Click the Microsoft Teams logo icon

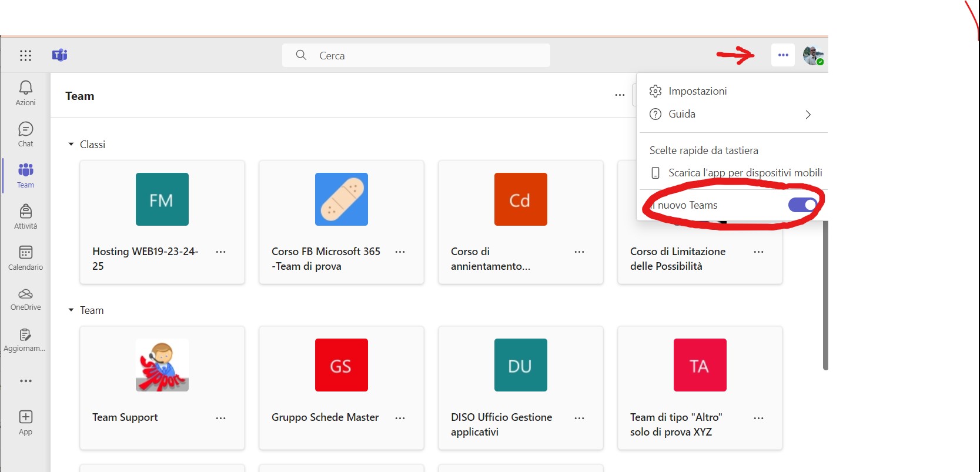click(60, 55)
